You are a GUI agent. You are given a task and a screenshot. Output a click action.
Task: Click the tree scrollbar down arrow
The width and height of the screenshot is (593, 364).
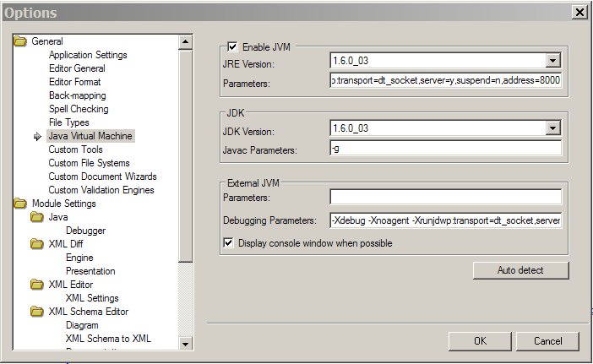tap(187, 341)
